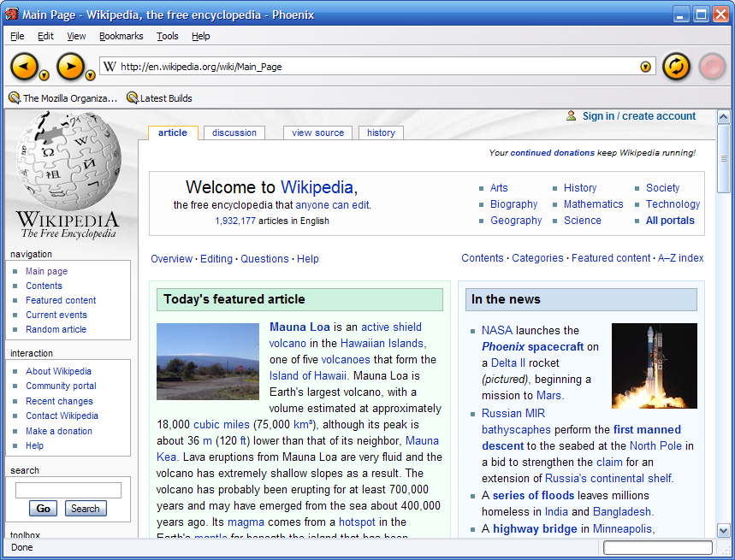The width and height of the screenshot is (735, 560).
Task: Switch to the discussion tab
Action: click(x=234, y=133)
